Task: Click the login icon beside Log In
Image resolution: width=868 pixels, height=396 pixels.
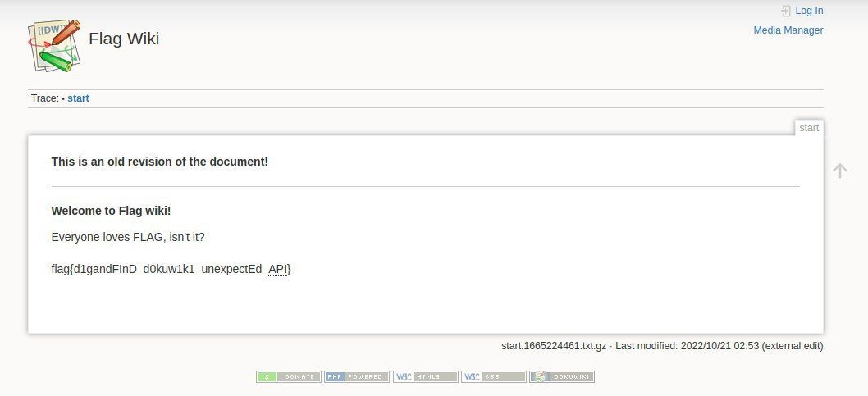Action: click(x=785, y=11)
